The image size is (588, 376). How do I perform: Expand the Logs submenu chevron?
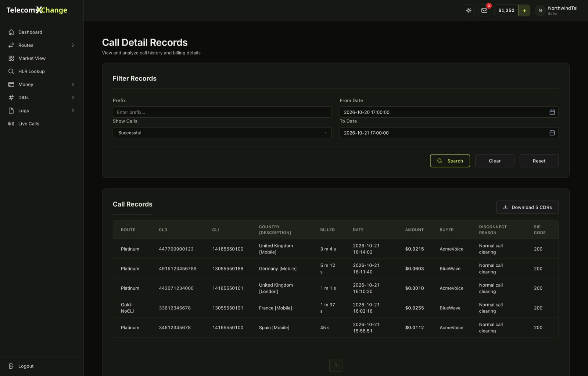click(x=73, y=110)
